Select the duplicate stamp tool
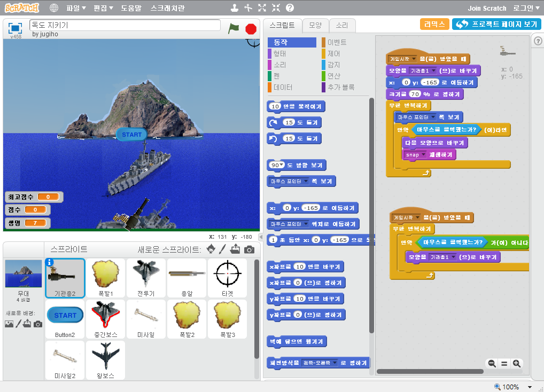Screen dimensions: 544x392 (x=234, y=8)
